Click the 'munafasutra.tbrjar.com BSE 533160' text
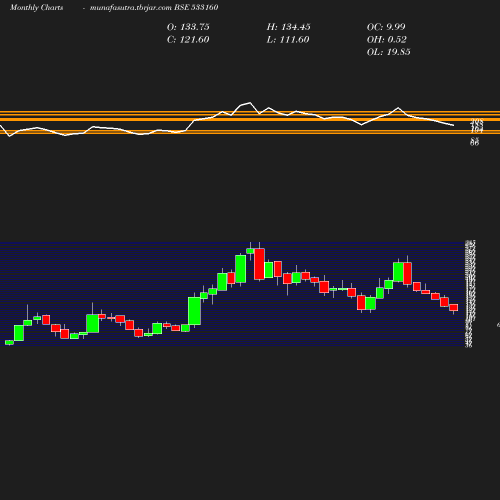This screenshot has width=500, height=500. pyautogui.click(x=154, y=7)
